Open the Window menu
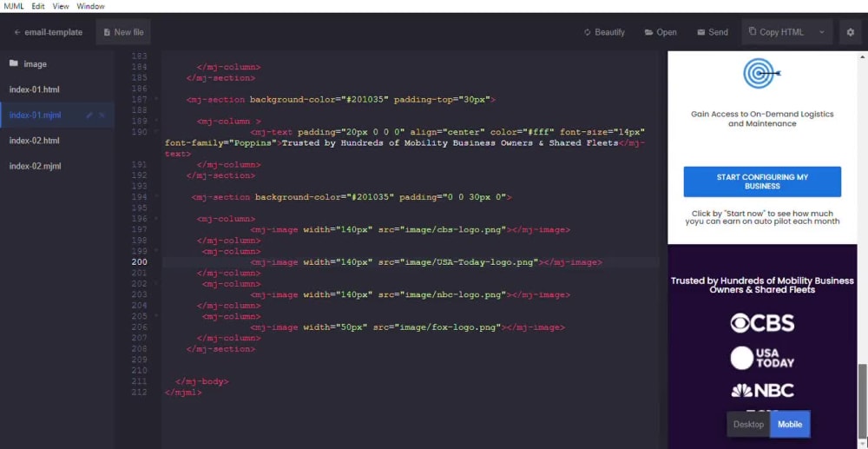 [x=91, y=6]
